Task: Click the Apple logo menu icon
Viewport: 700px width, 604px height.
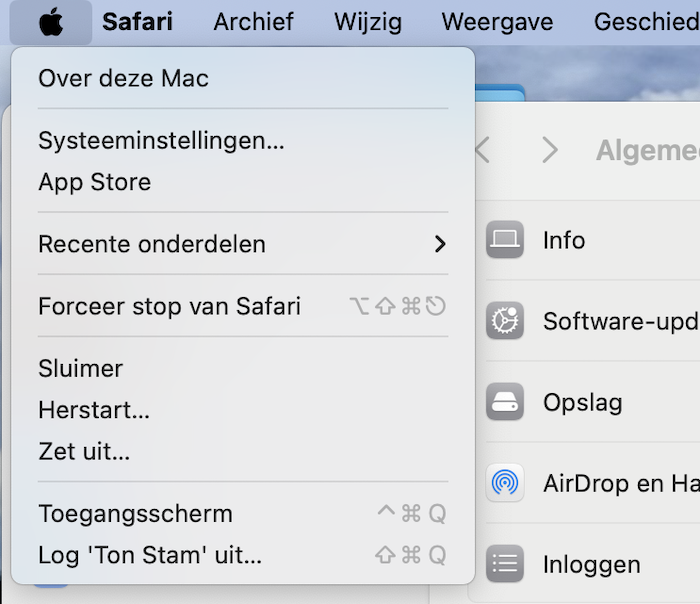Action: (x=51, y=22)
